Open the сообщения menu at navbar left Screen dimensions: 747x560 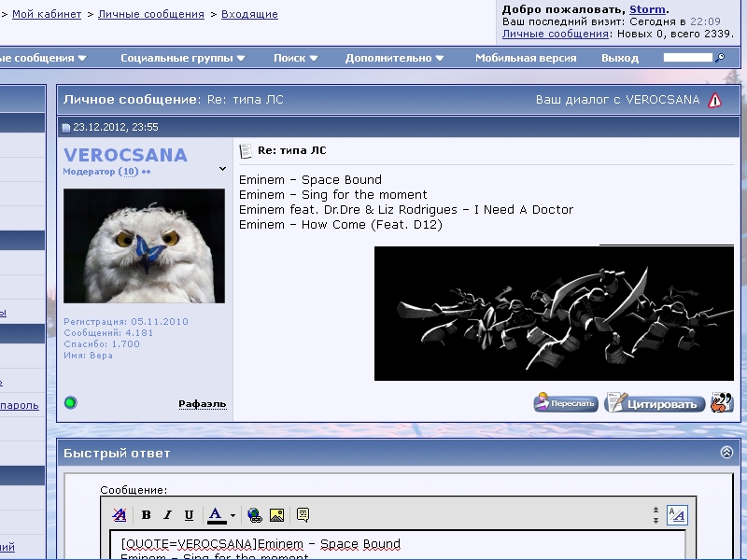pos(43,58)
